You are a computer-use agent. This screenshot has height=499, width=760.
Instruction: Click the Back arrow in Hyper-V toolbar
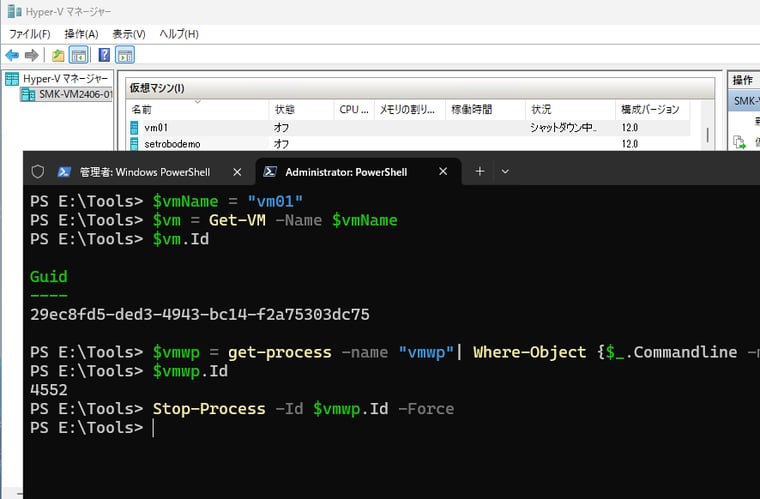(x=12, y=55)
